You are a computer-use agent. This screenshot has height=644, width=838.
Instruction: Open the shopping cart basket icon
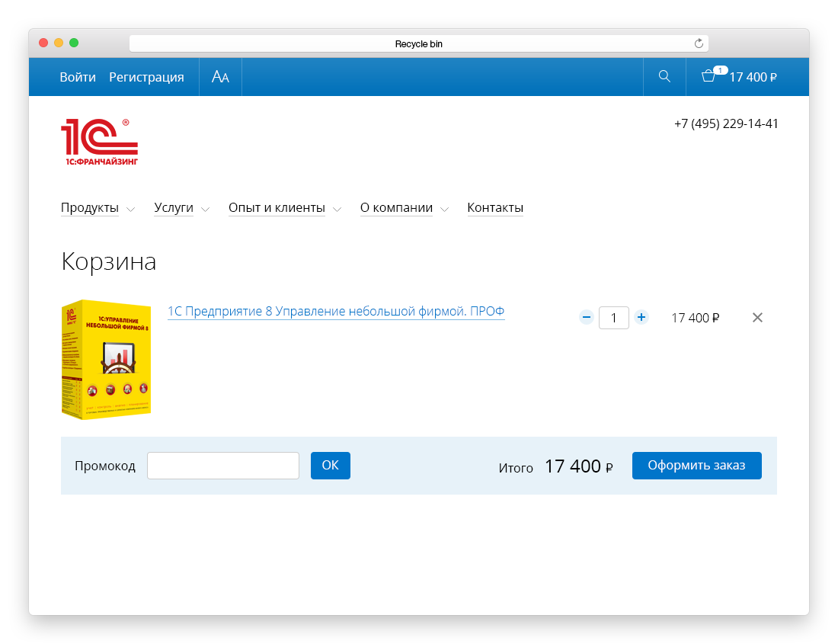708,76
